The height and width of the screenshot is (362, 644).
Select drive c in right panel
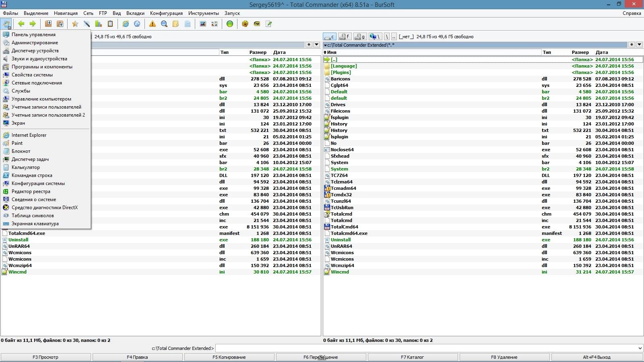click(x=330, y=37)
